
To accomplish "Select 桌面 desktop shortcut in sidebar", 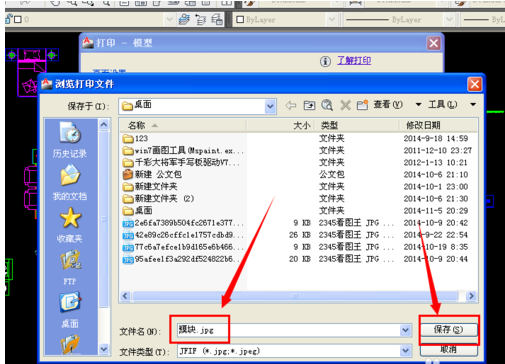I will (70, 310).
